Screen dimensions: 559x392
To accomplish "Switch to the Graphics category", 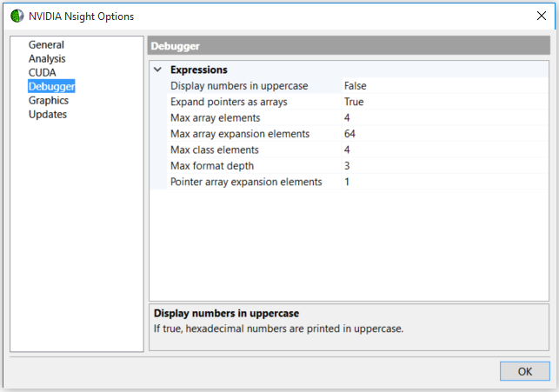I will (x=49, y=101).
